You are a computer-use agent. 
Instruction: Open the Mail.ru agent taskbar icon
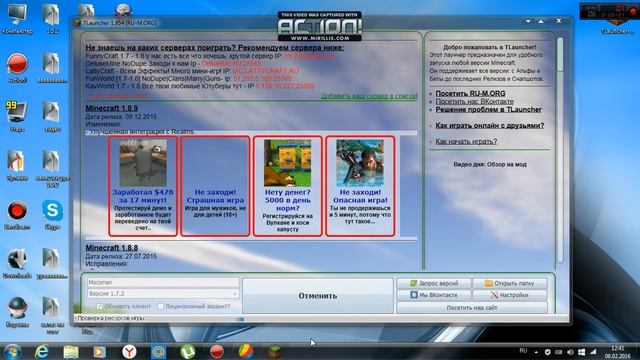point(158,351)
